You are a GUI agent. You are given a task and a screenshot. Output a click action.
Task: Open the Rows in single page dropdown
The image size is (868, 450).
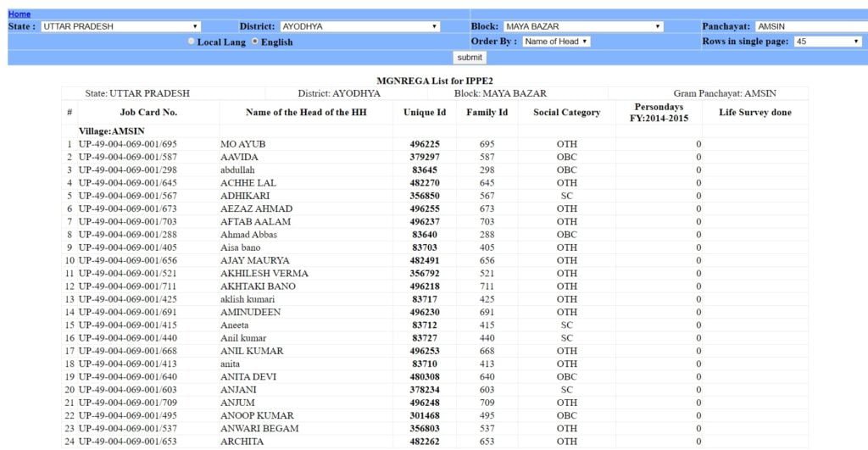(827, 42)
